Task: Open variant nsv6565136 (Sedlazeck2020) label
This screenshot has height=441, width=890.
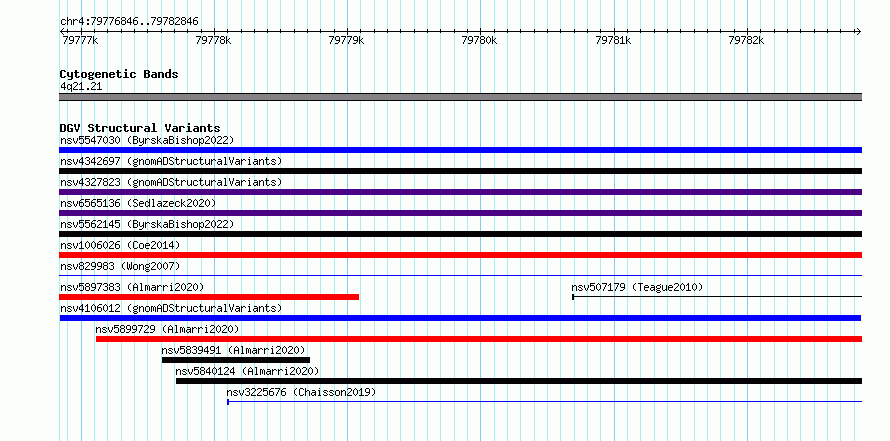Action: (138, 203)
